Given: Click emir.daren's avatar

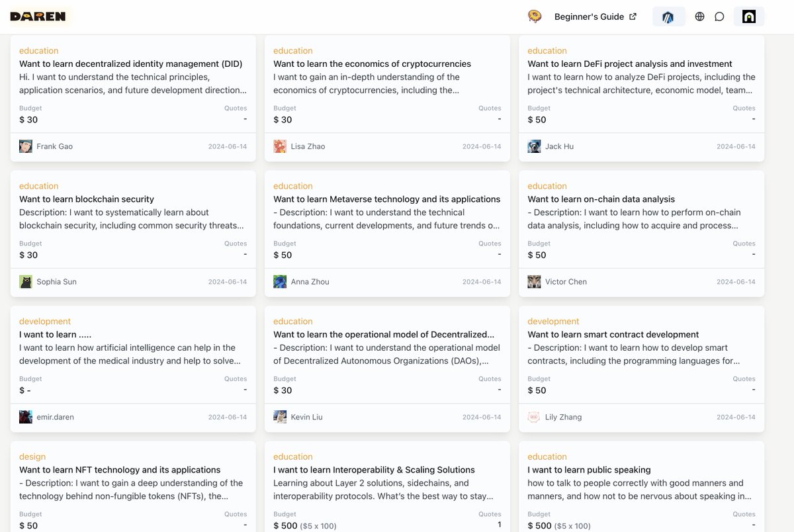Looking at the screenshot, I should [x=26, y=417].
